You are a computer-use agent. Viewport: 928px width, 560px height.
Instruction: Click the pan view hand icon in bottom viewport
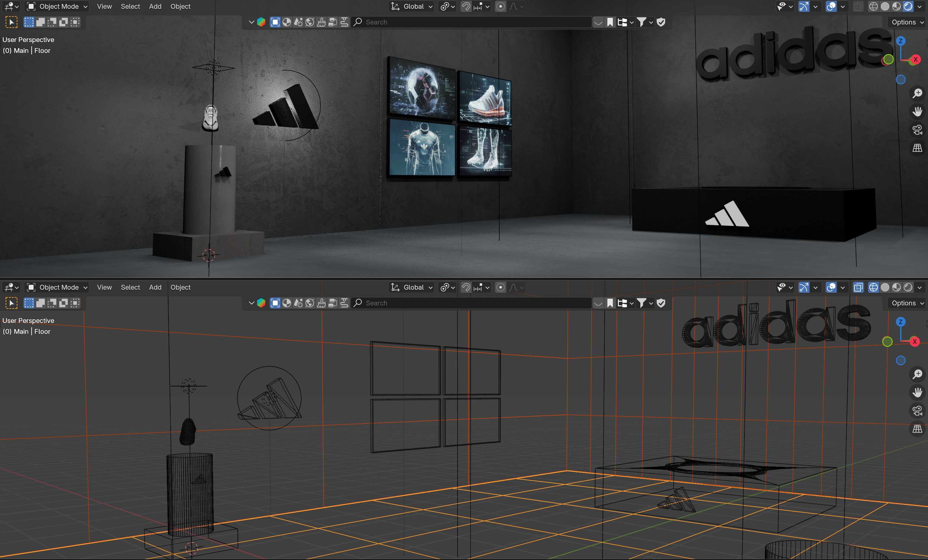[x=917, y=392]
